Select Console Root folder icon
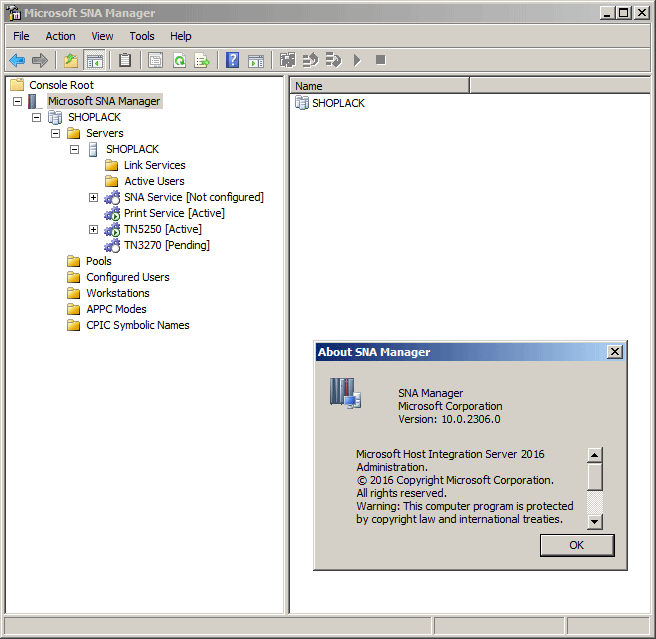Screen dimensions: 656x639 coord(17,85)
